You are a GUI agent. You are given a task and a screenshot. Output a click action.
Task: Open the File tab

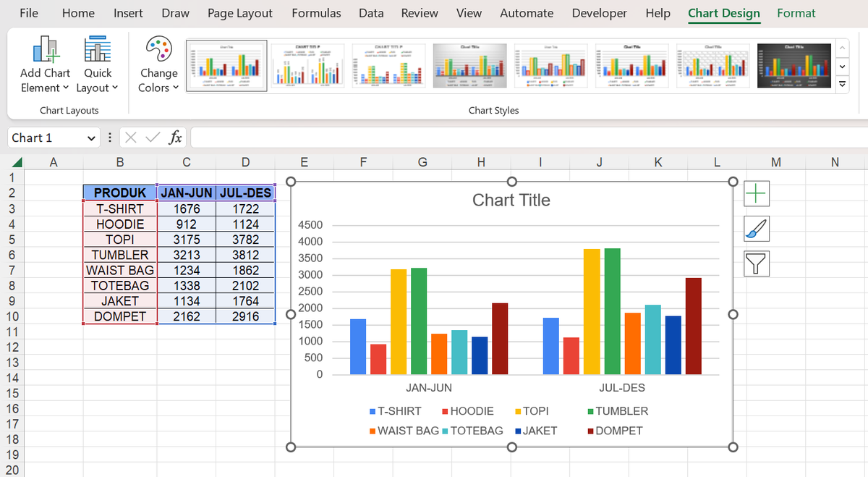29,13
